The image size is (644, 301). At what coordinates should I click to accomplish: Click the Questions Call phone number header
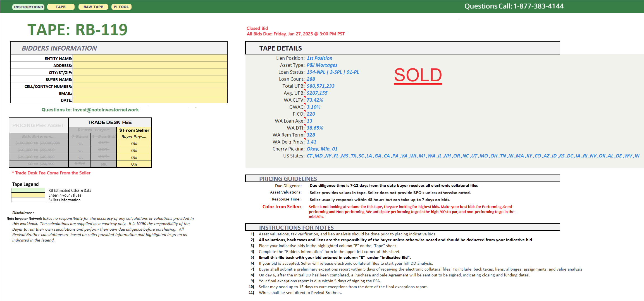coord(514,6)
